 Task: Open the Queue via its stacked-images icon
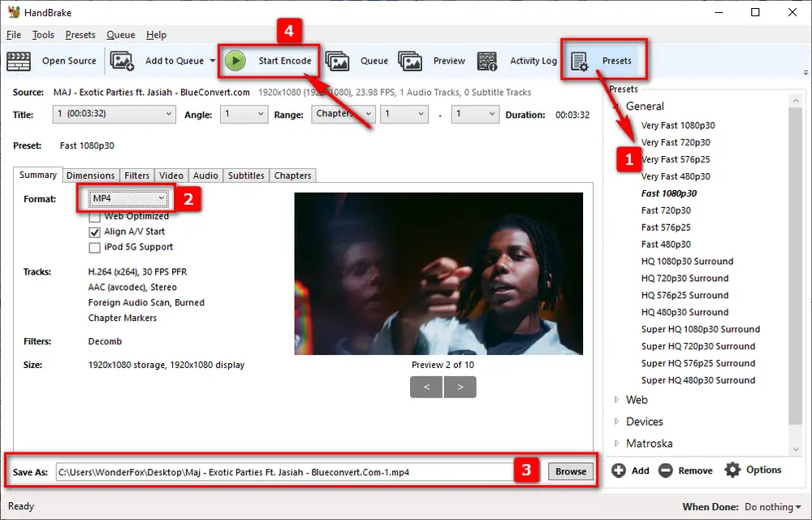(337, 61)
